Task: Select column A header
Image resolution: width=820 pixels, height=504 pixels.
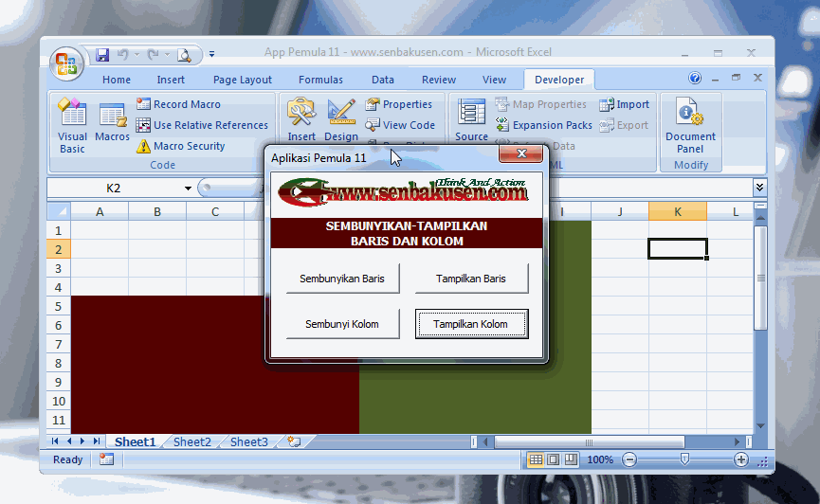Action: 100,212
